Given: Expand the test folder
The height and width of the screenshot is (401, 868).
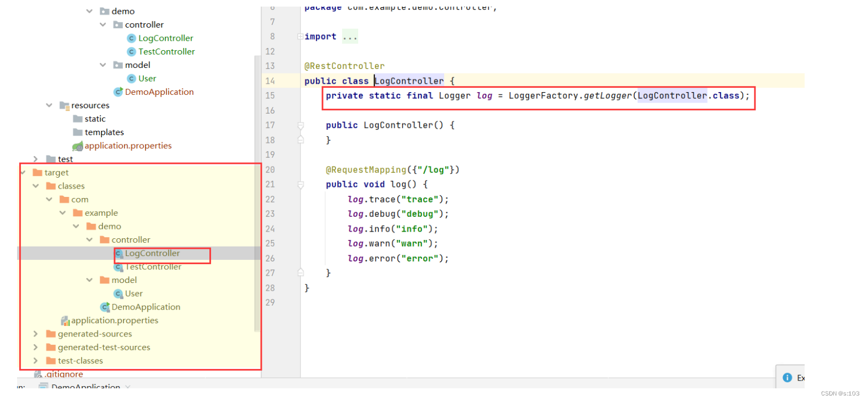Looking at the screenshot, I should pyautogui.click(x=35, y=159).
